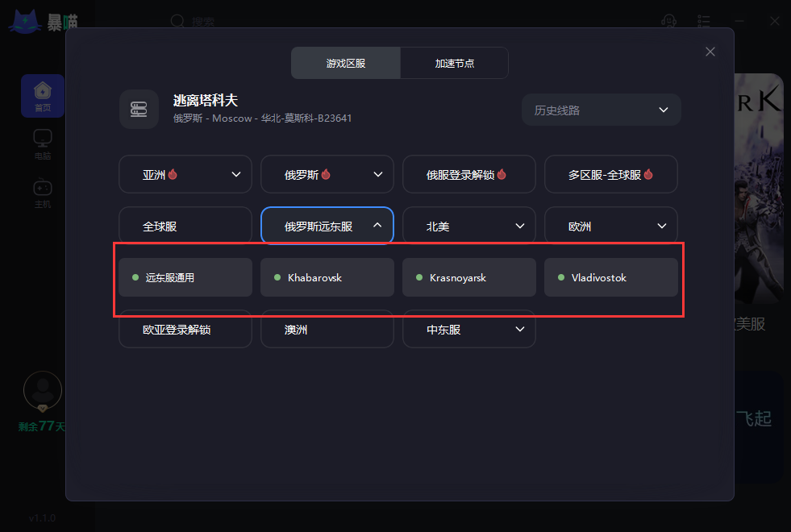Pick the Krasnoyarsk server

[468, 277]
